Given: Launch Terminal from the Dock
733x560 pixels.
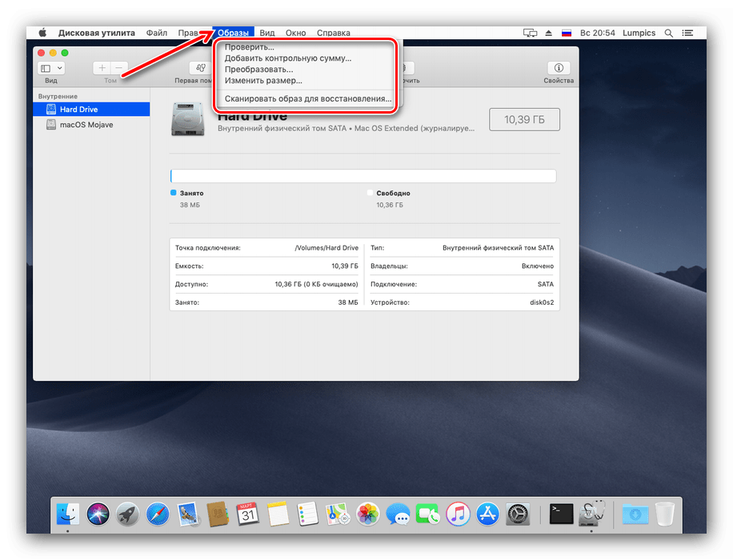Looking at the screenshot, I should pyautogui.click(x=560, y=514).
